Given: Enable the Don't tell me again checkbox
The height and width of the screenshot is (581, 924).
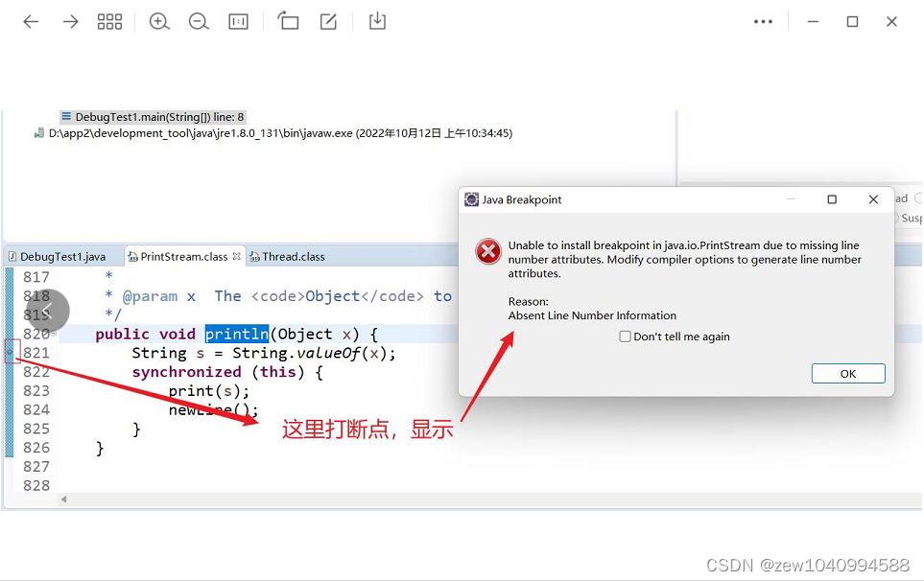Looking at the screenshot, I should 626,337.
